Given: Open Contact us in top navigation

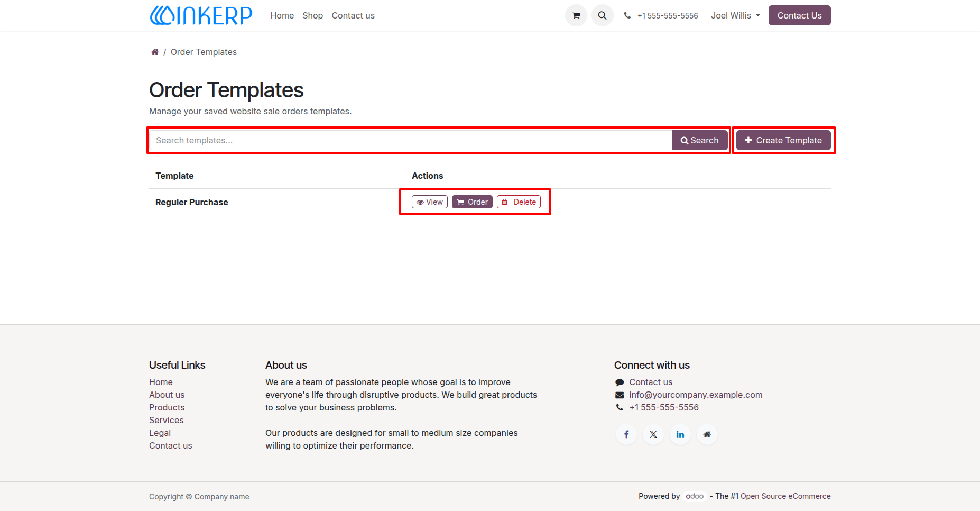Looking at the screenshot, I should pyautogui.click(x=353, y=15).
